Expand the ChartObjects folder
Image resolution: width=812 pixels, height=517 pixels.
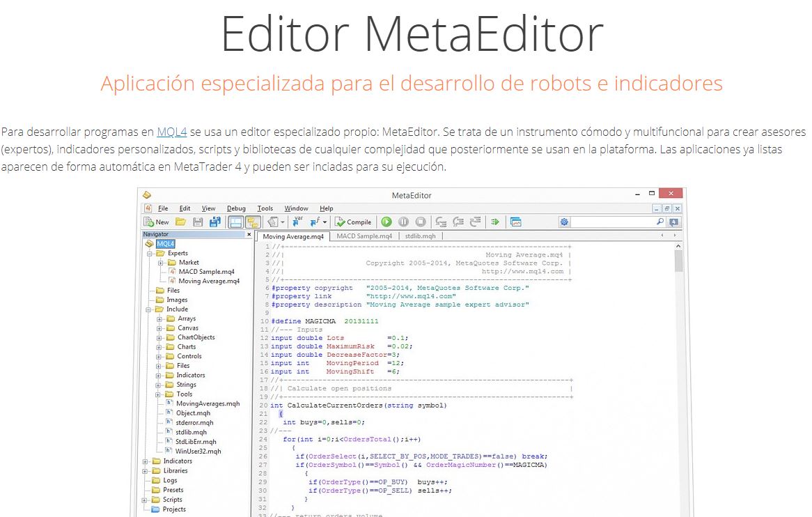(x=159, y=338)
